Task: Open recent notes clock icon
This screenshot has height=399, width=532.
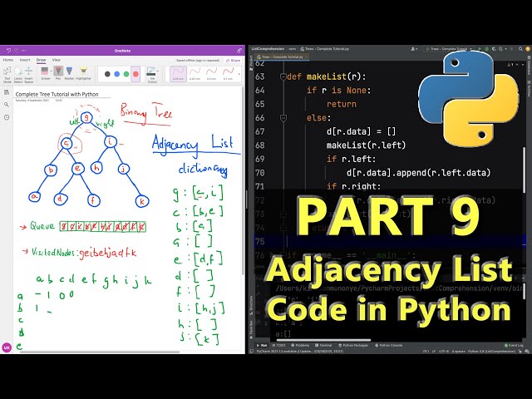Action: 7,117
